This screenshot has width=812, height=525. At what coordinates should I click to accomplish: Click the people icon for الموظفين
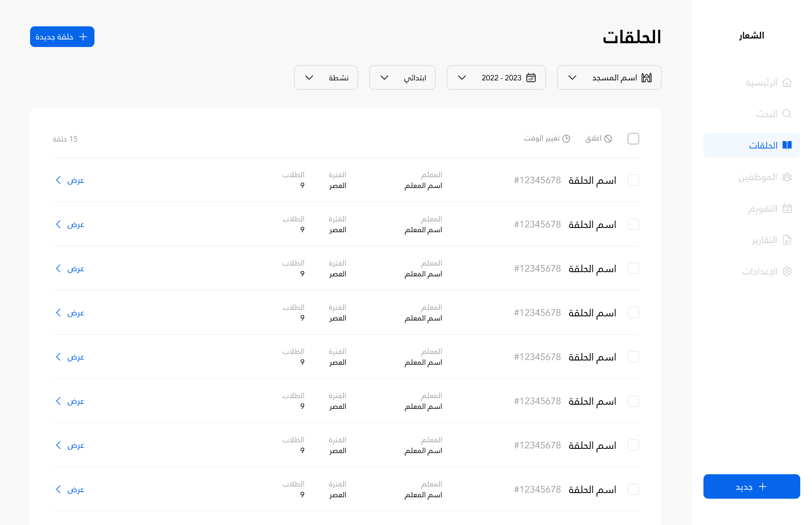pyautogui.click(x=787, y=177)
